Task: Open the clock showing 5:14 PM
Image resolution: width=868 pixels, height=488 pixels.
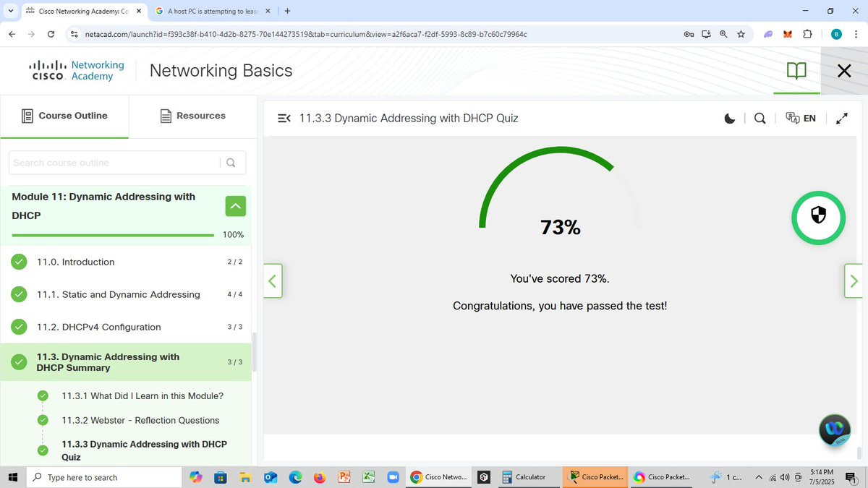Action: tap(821, 476)
